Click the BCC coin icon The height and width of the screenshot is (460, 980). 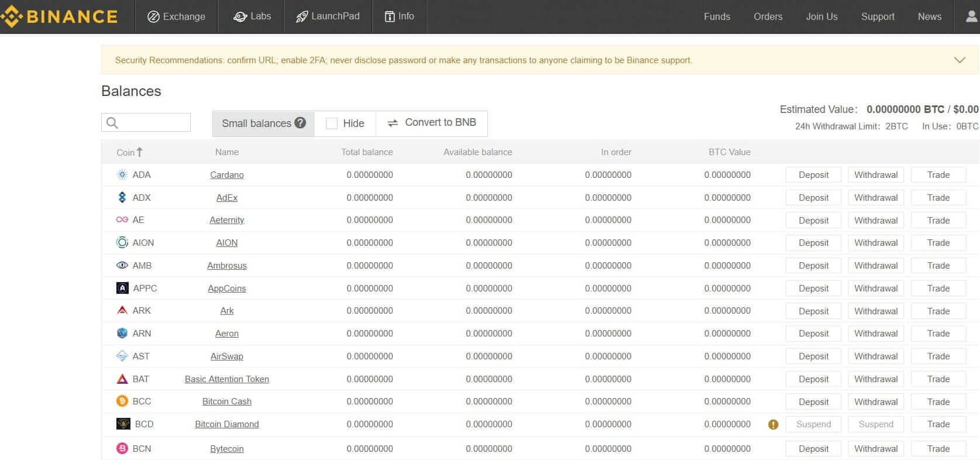point(122,401)
